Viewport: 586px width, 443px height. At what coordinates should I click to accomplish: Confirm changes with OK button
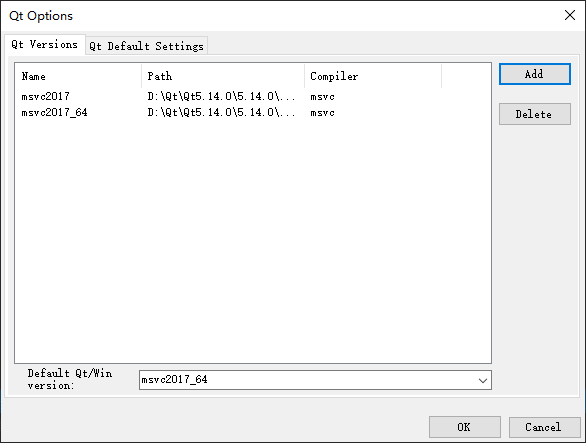[465, 427]
